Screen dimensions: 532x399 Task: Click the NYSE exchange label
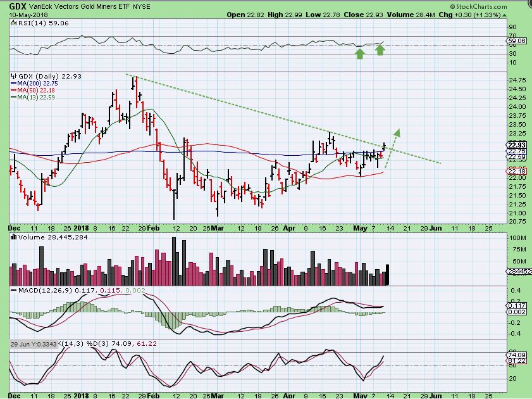tap(141, 6)
